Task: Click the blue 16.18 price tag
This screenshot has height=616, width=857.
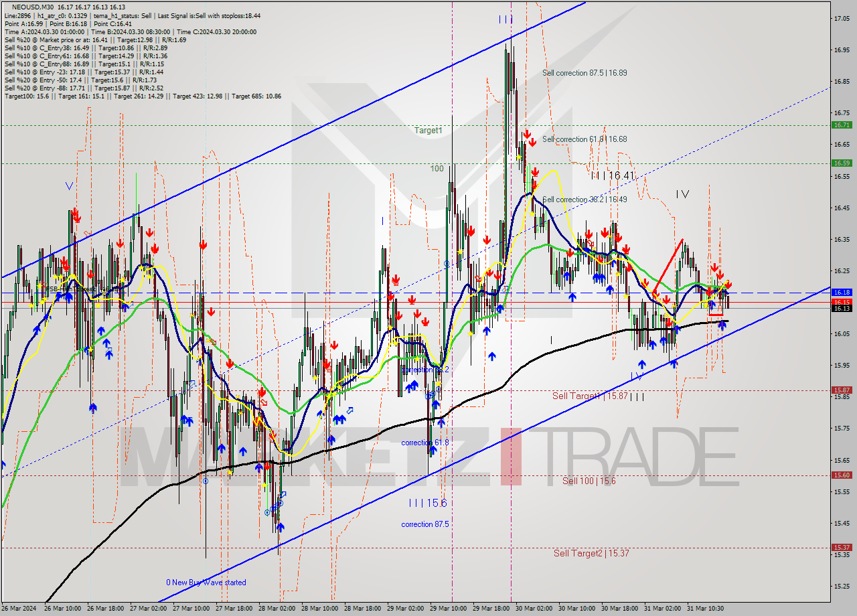Action: (842, 293)
